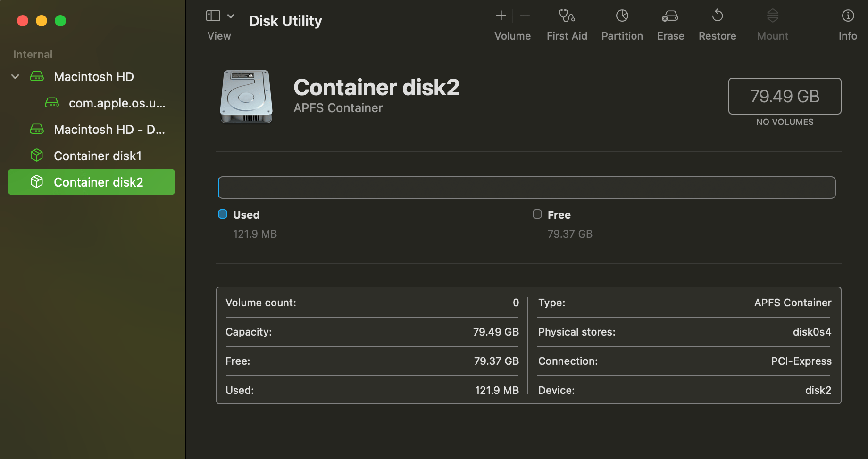Add a new Volume with plus icon
The width and height of the screenshot is (868, 459).
pyautogui.click(x=501, y=15)
